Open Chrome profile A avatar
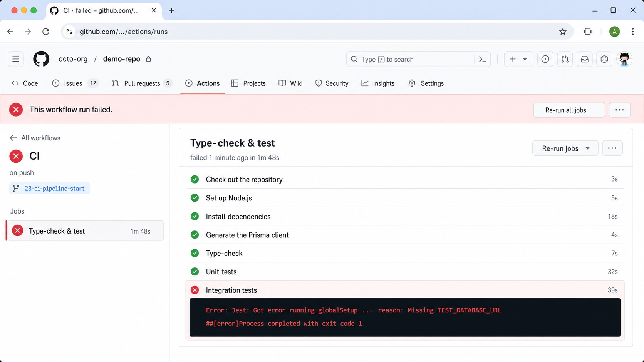The image size is (644, 362). point(614,32)
